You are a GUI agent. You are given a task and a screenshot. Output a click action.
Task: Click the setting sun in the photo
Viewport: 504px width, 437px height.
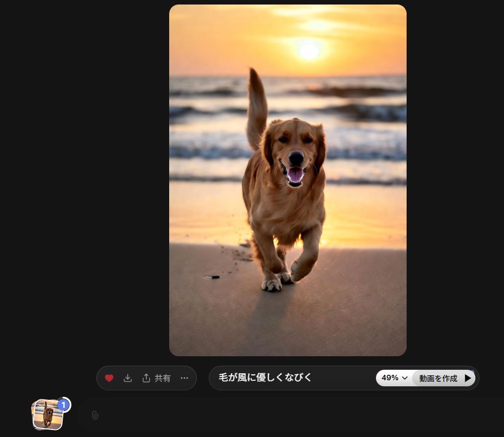[x=309, y=51]
